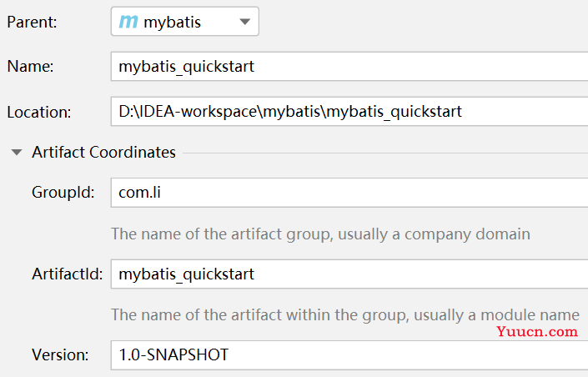This screenshot has width=588, height=377.
Task: Focus the GroupId field with com.li
Action: 349,193
